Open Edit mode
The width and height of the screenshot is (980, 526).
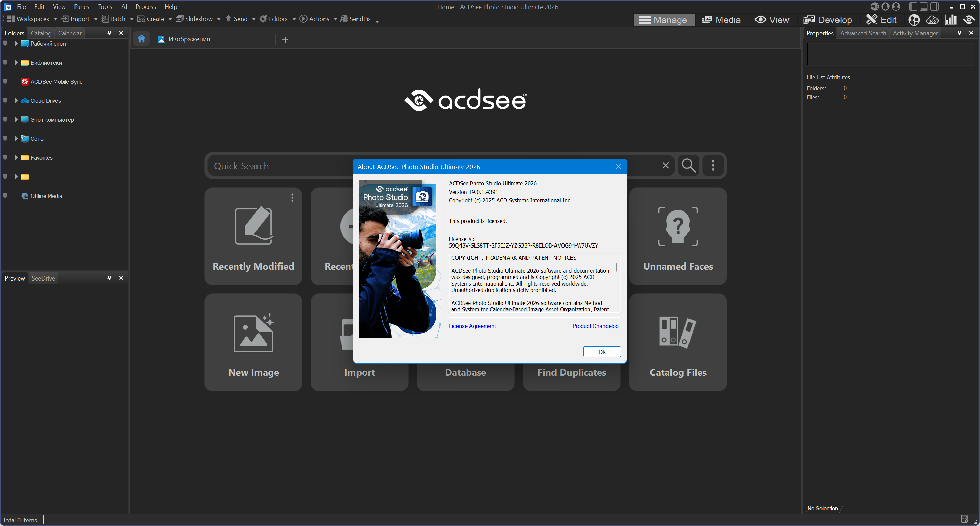[881, 20]
